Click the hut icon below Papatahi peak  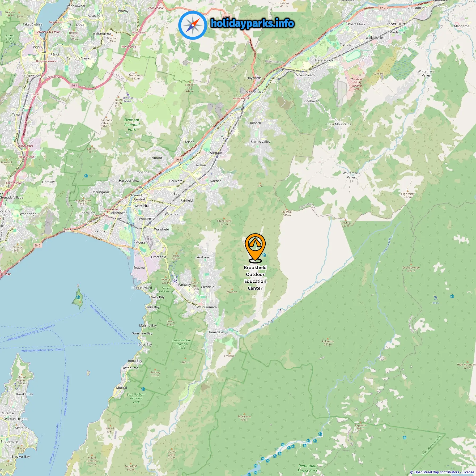[x=404, y=437]
